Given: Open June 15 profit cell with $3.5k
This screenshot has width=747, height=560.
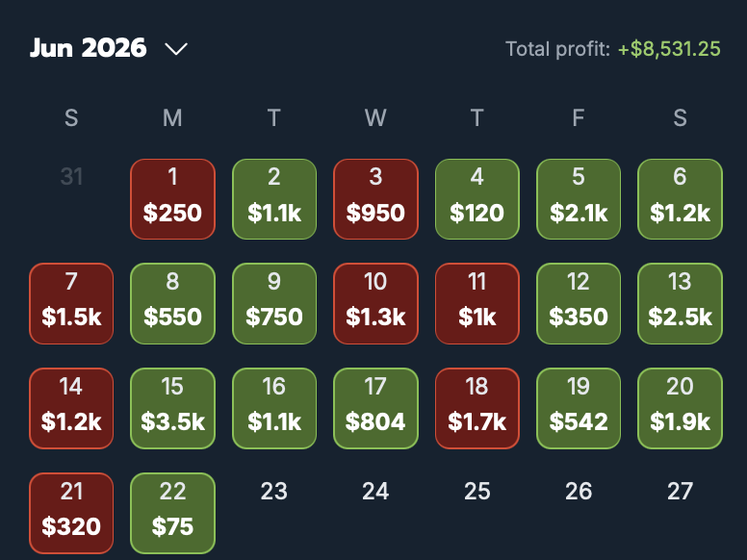Looking at the screenshot, I should tap(172, 409).
